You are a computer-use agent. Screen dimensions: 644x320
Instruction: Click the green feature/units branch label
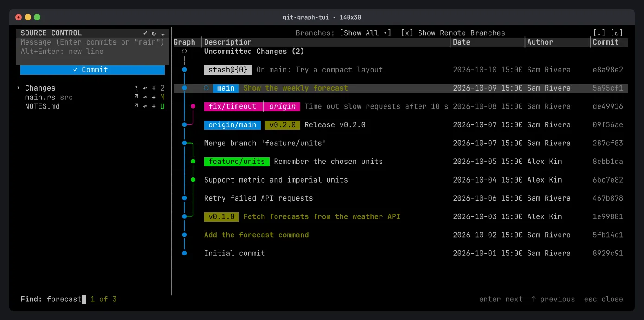237,162
